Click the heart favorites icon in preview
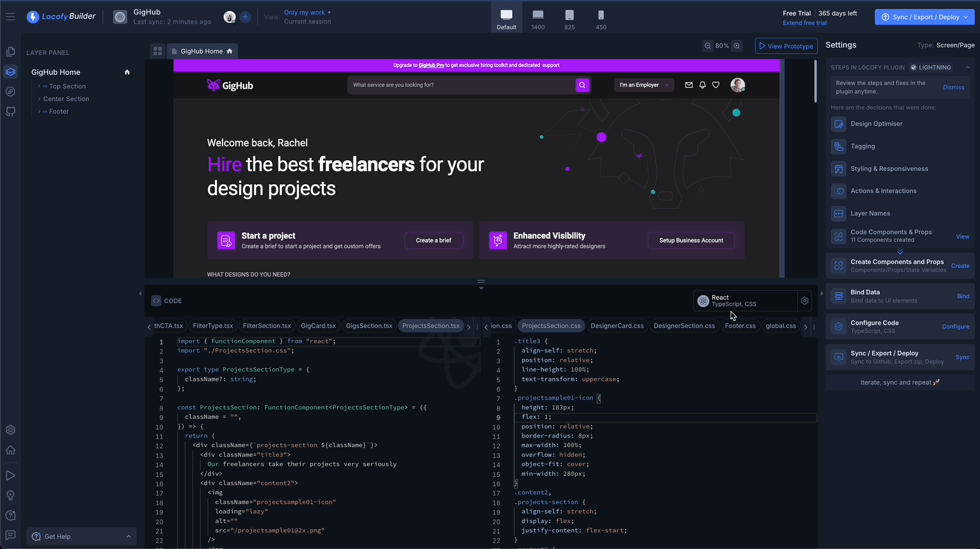 (x=716, y=85)
